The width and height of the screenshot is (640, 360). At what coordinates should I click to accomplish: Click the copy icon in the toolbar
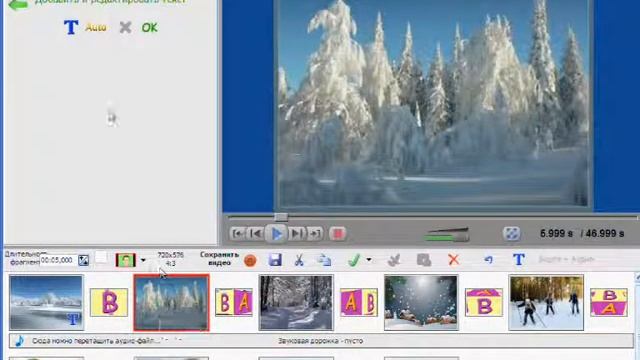coord(324,260)
